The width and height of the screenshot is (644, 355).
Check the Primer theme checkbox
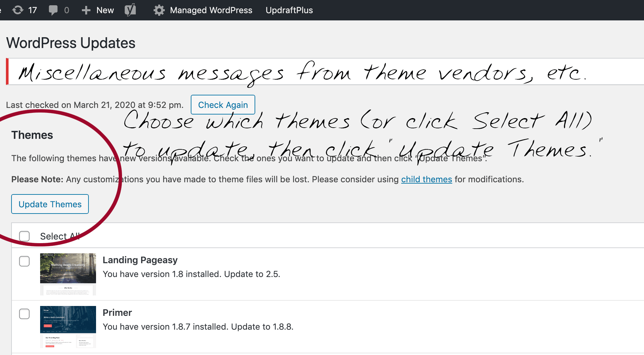pos(24,314)
